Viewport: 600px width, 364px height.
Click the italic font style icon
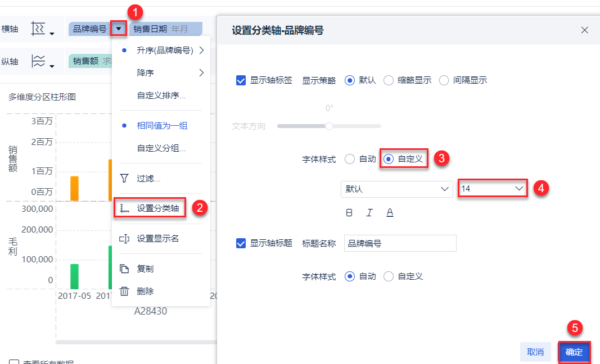[369, 212]
